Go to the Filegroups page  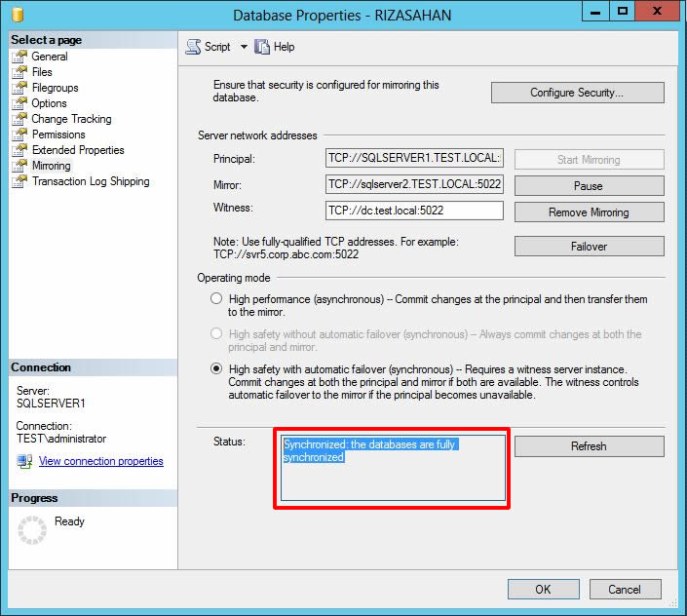[56, 88]
